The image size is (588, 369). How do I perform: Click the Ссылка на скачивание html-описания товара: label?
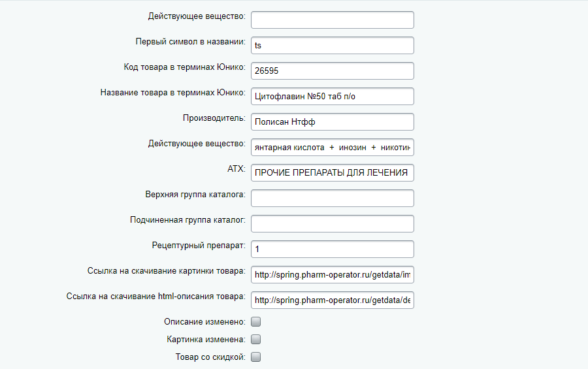pos(156,297)
